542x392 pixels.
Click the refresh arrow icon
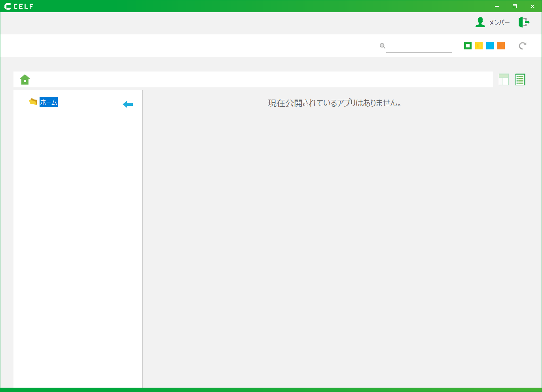[x=523, y=46]
